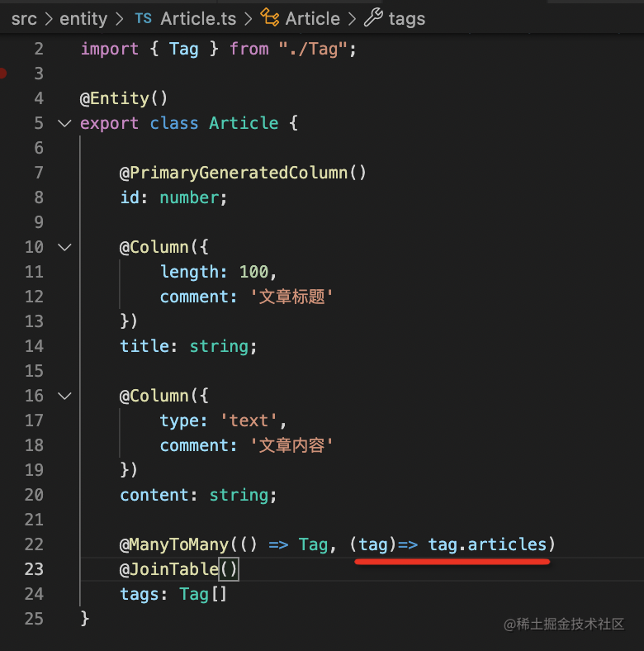Fold the first @Column block on line 10
This screenshot has height=651, width=644.
tap(64, 247)
